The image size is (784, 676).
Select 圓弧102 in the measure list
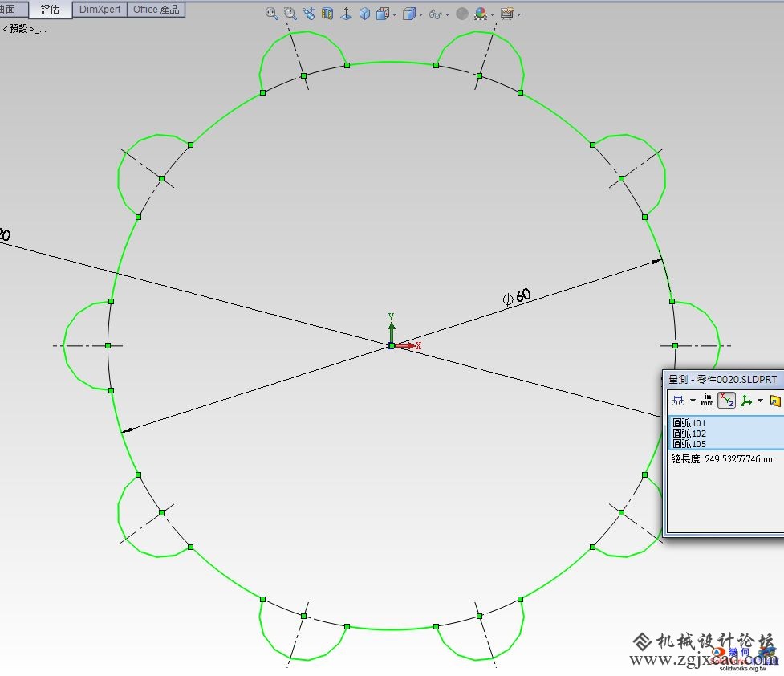(689, 434)
